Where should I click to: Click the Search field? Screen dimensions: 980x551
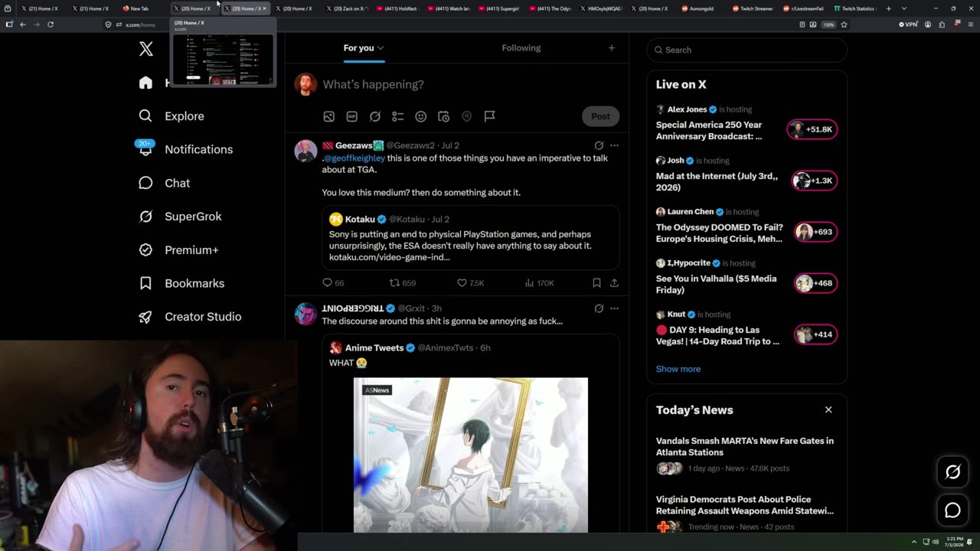point(746,50)
